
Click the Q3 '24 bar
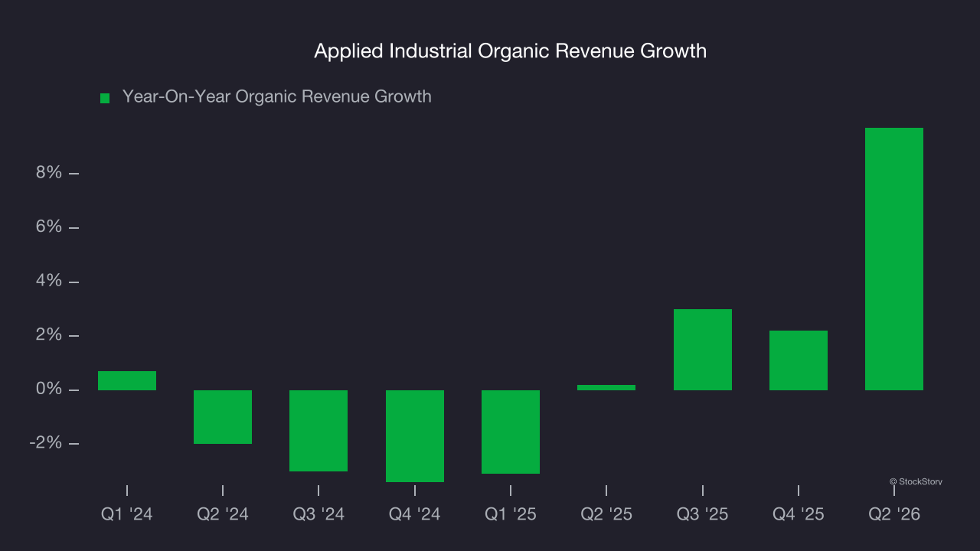click(318, 431)
